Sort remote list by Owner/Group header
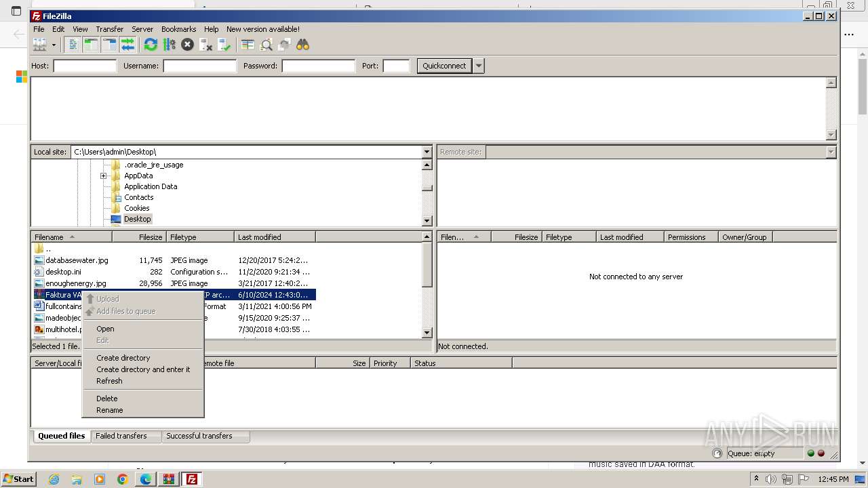Screen dimensions: 868x488 coord(745,237)
